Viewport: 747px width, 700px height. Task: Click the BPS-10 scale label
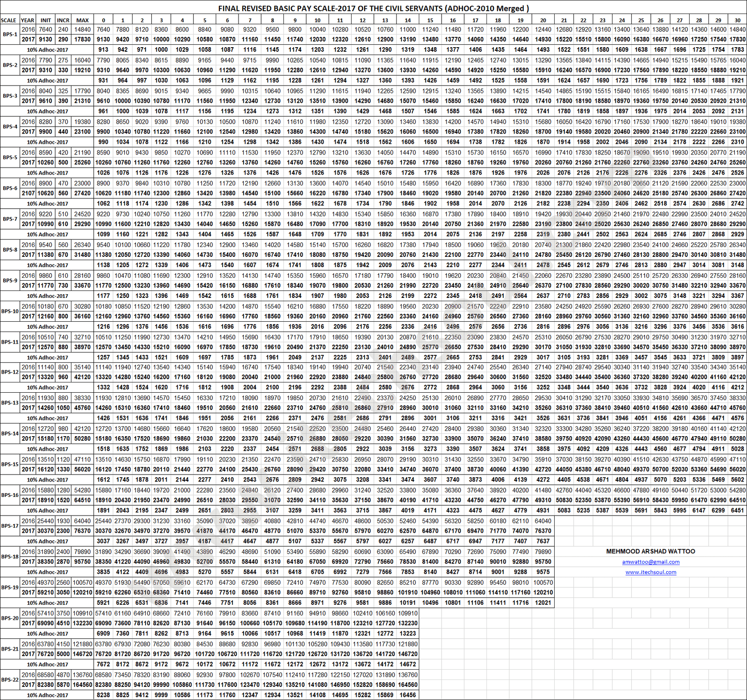(x=10, y=311)
